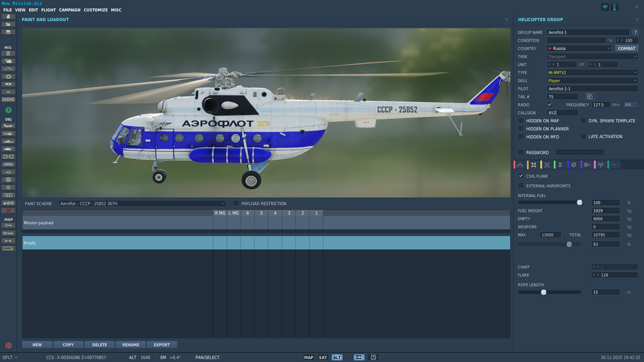
Task: Adjust the Condition percent stepper
Action: point(627,41)
